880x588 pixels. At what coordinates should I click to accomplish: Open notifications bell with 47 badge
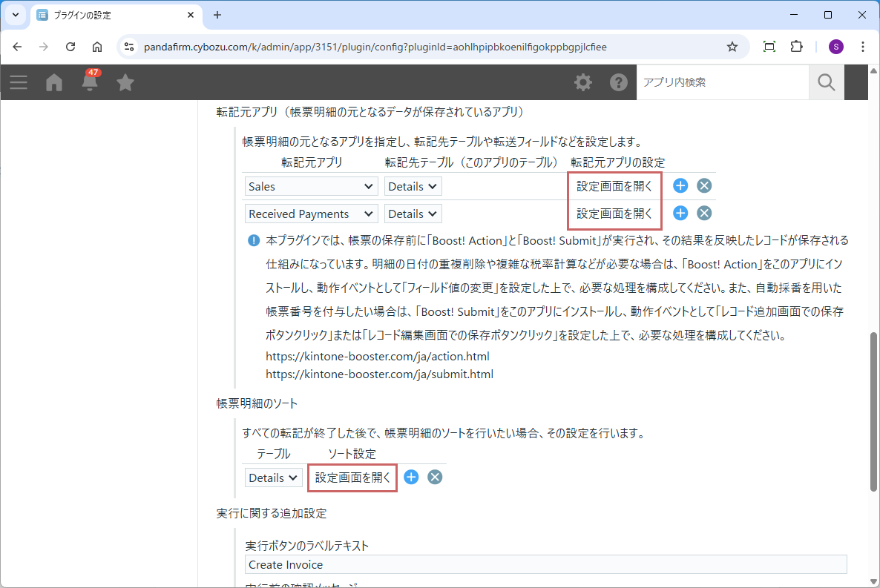90,82
